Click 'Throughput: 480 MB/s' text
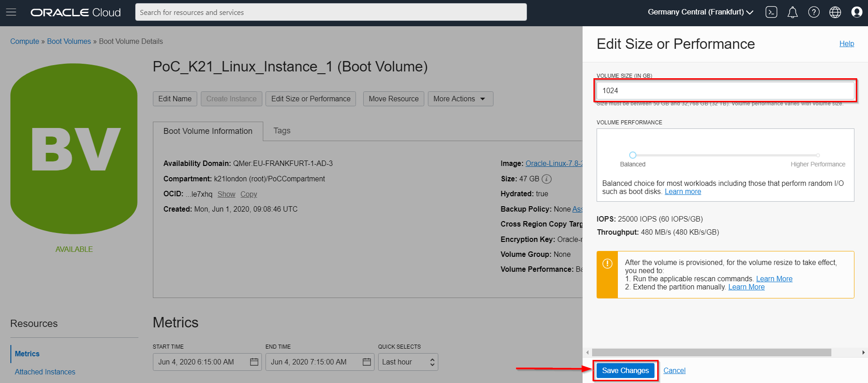This screenshot has height=383, width=868. point(658,232)
